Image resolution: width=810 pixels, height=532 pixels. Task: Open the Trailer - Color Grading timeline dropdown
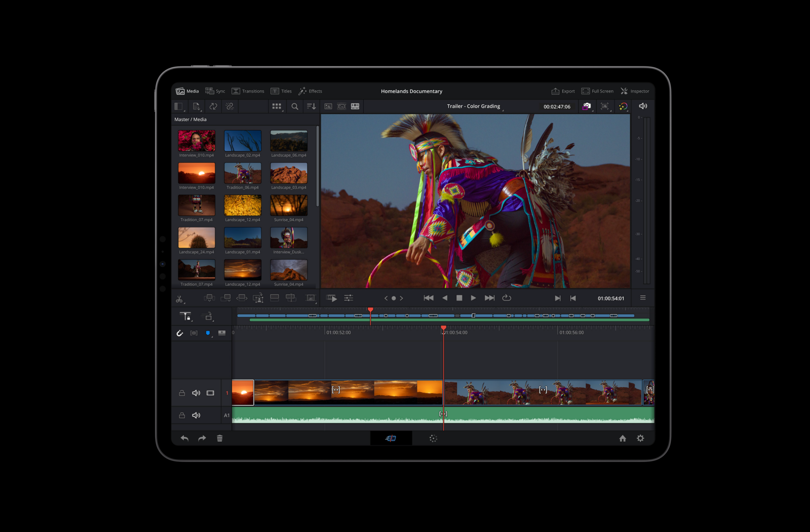475,106
